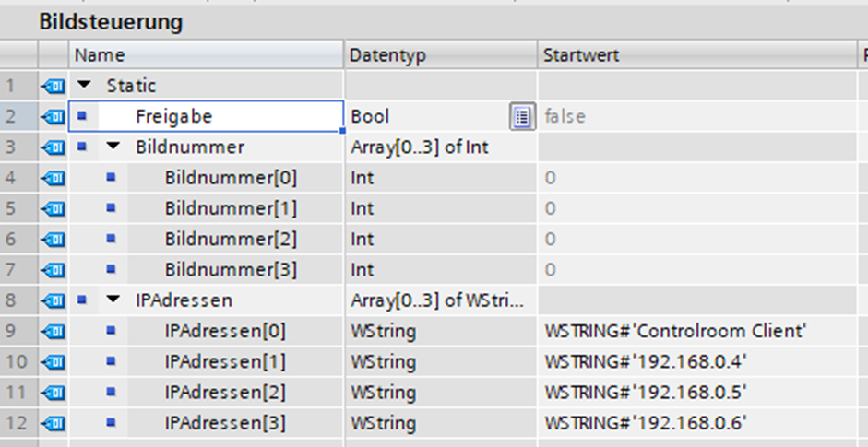Click the DB tag icon in row 3
This screenshot has height=447, width=868.
click(54, 147)
